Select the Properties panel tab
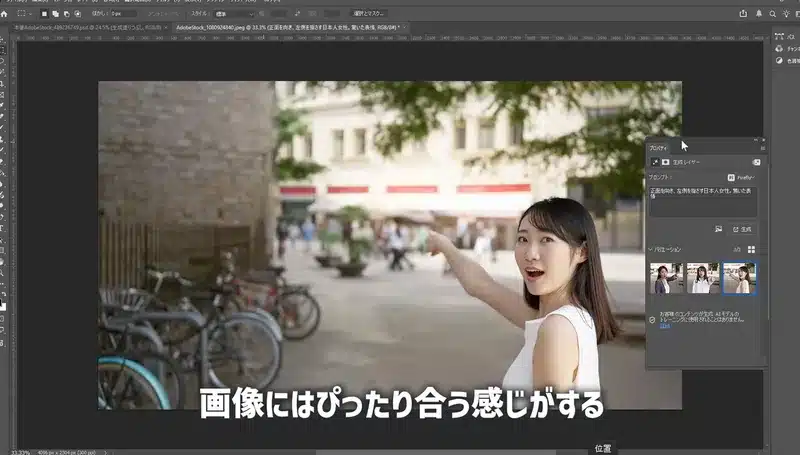 click(660, 147)
